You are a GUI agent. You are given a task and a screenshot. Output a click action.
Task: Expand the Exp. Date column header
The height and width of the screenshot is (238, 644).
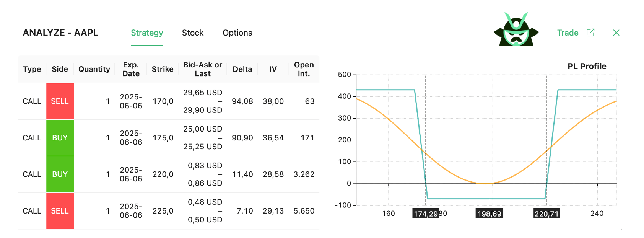click(131, 69)
